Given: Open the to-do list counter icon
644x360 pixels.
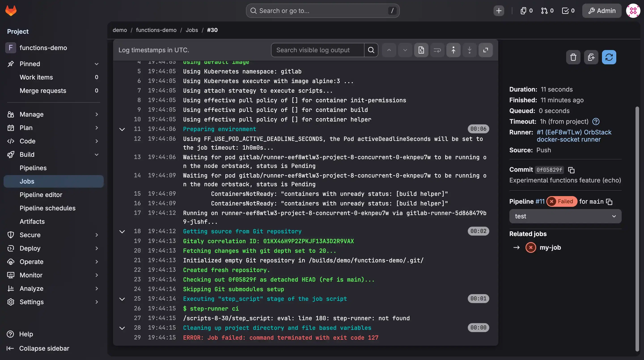Looking at the screenshot, I should pos(568,11).
